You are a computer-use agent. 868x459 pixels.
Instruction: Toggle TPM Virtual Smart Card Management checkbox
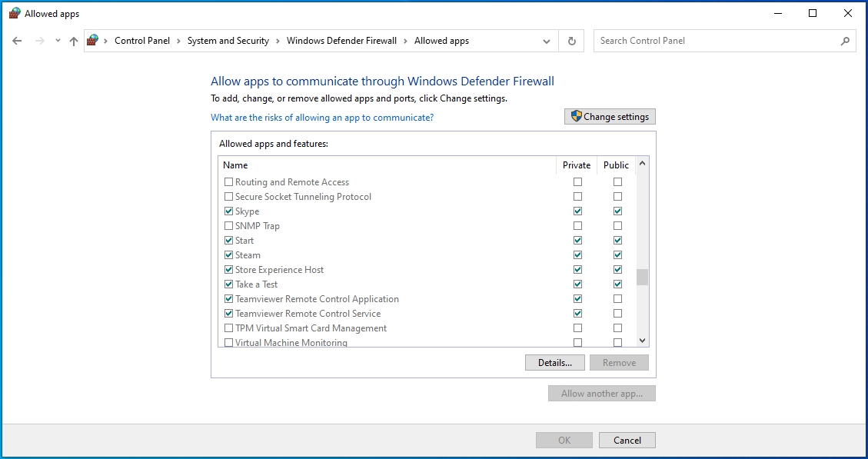228,328
